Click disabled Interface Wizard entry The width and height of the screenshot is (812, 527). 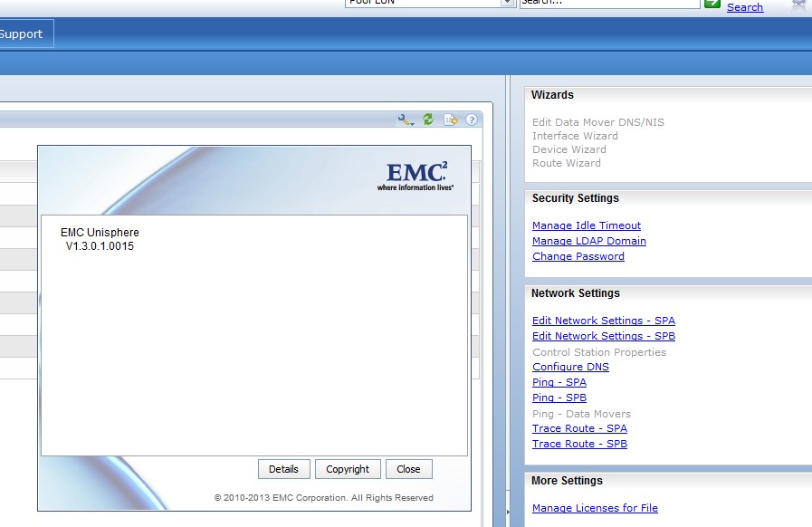click(575, 136)
